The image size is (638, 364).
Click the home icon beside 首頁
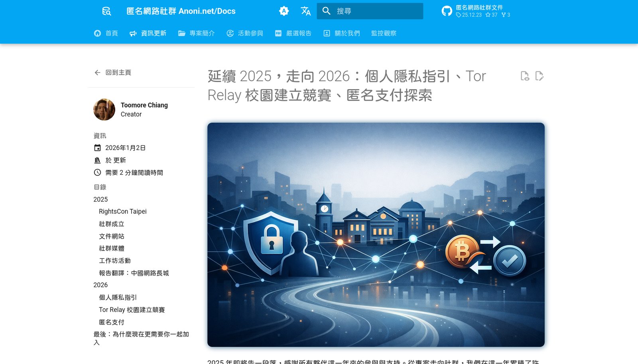[97, 33]
